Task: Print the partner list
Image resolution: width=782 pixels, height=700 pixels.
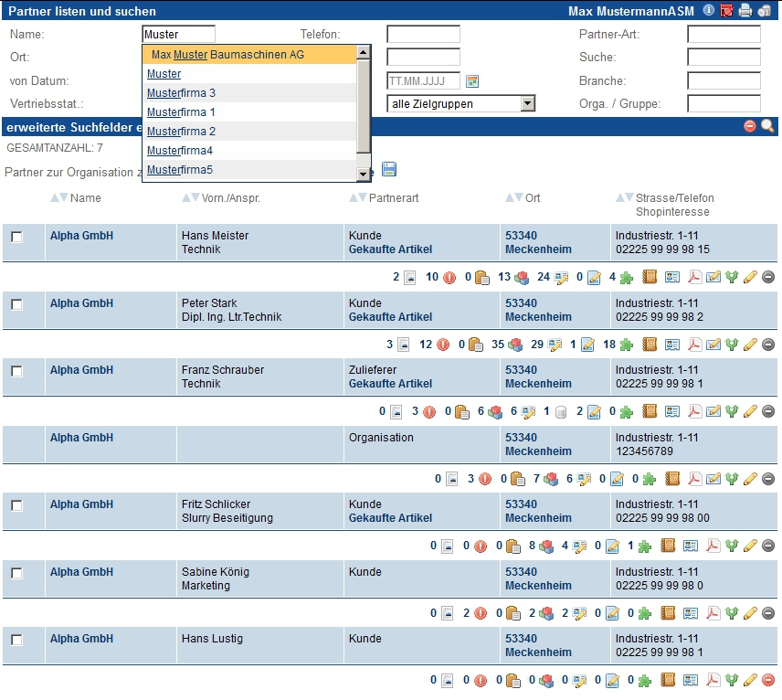Action: click(x=743, y=11)
